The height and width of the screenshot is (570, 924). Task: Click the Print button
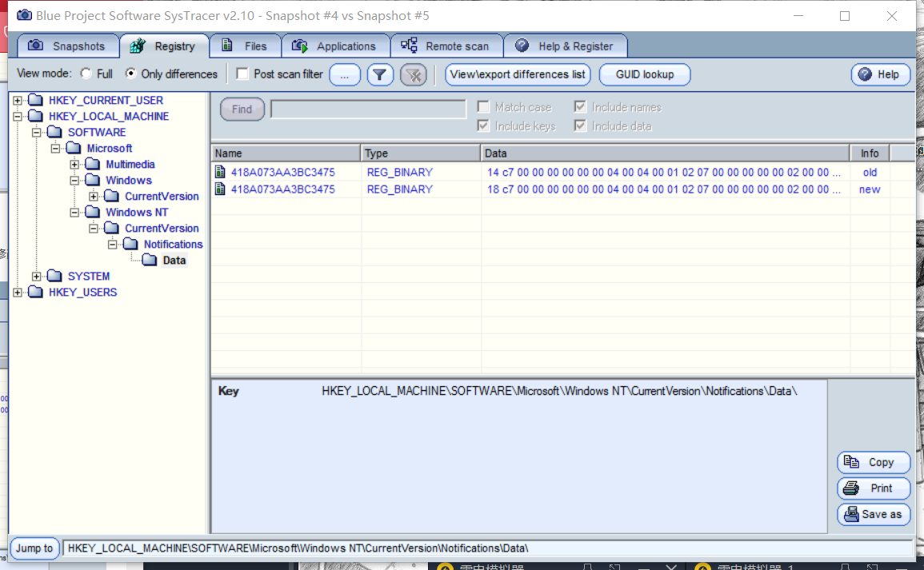(874, 488)
